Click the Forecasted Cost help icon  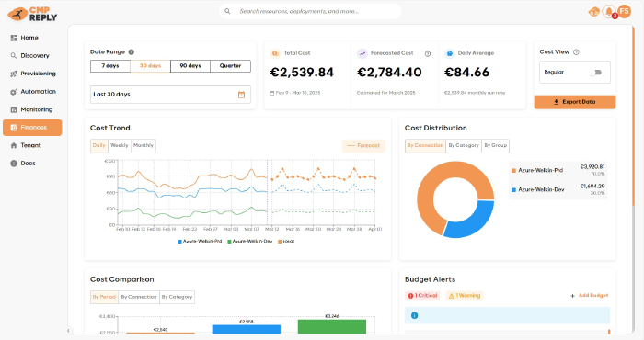(x=428, y=53)
